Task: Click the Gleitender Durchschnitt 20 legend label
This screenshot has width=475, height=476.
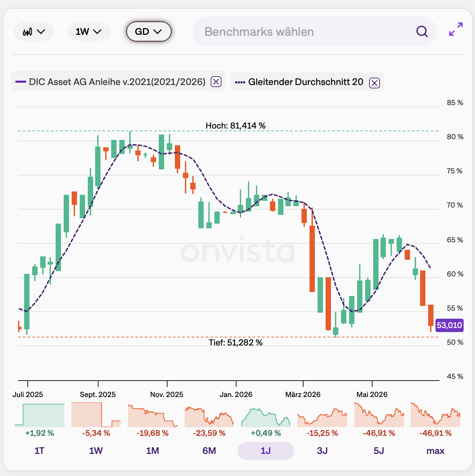Action: point(306,82)
